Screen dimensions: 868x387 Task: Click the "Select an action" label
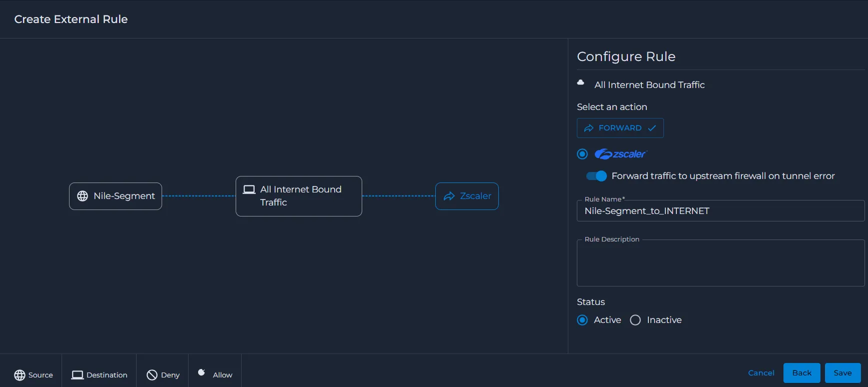tap(612, 107)
